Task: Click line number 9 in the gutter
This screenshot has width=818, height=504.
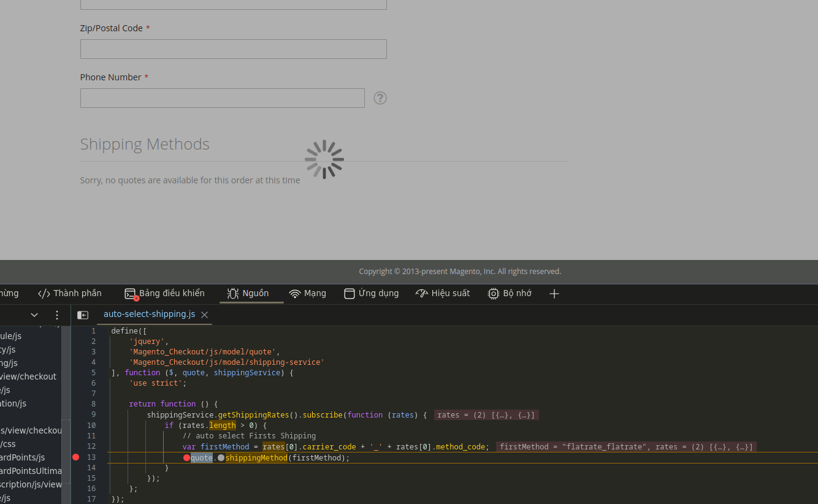Action: click(x=93, y=414)
